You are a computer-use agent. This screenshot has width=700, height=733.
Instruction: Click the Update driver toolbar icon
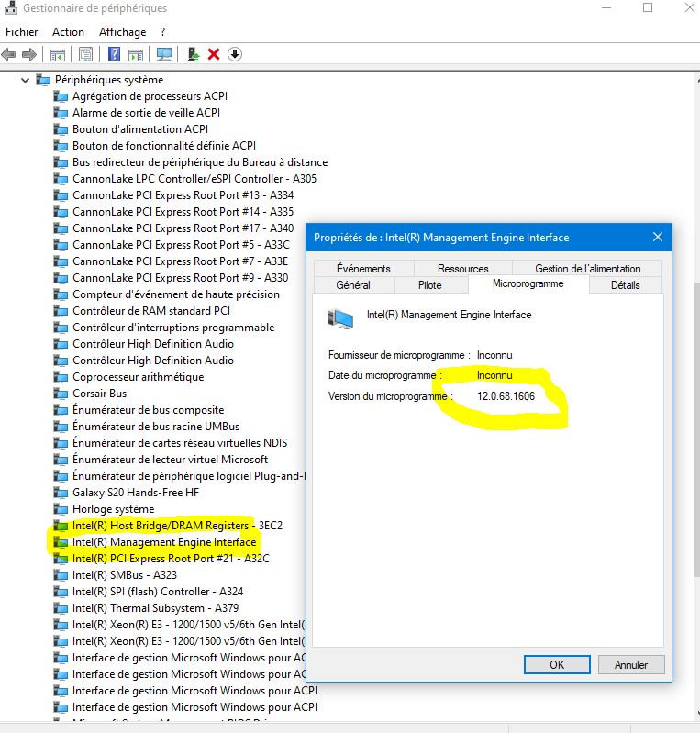(x=194, y=55)
